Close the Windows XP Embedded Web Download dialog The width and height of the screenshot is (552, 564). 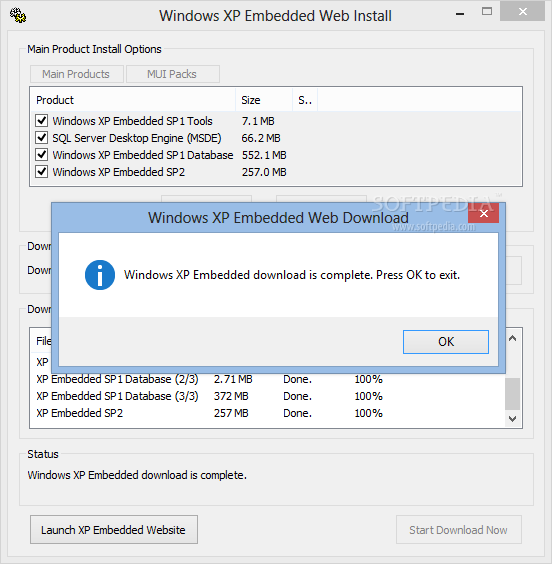pyautogui.click(x=483, y=213)
